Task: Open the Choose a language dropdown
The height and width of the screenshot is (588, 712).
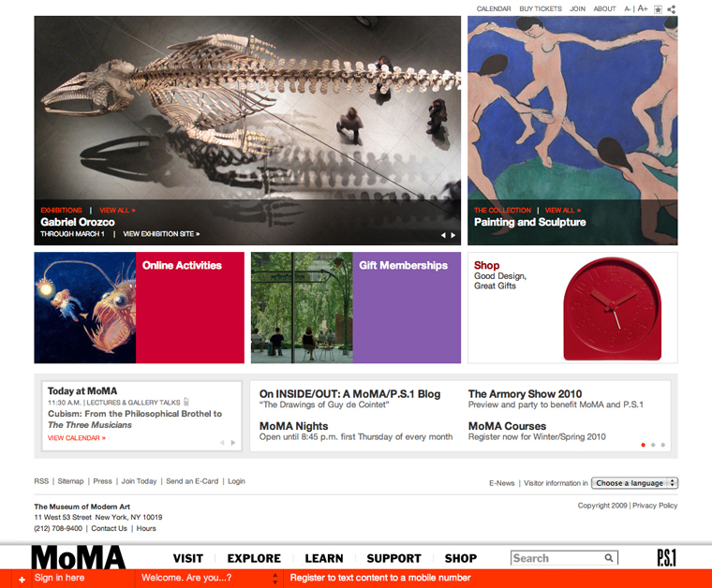Action: pyautogui.click(x=635, y=483)
